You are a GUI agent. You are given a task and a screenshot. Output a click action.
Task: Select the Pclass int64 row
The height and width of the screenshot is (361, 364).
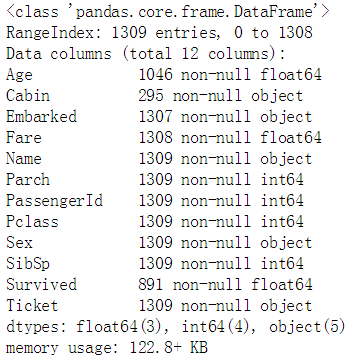155,222
